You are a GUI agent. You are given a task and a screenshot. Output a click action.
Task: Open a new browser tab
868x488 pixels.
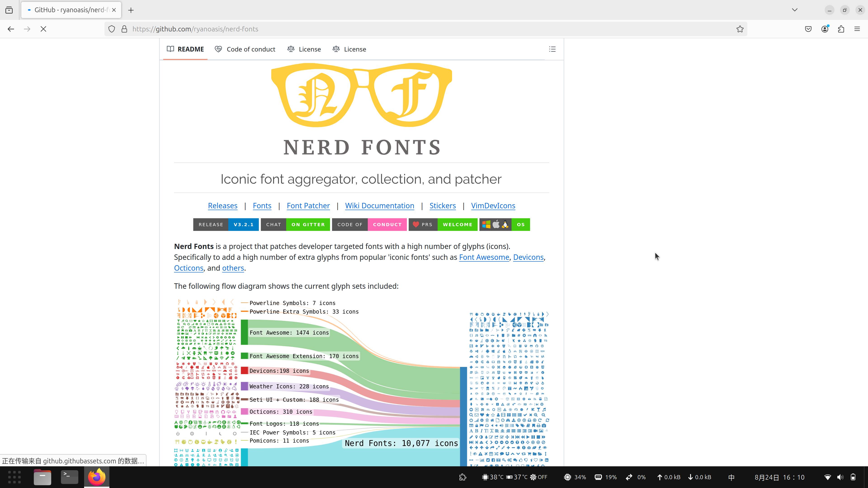pos(131,10)
